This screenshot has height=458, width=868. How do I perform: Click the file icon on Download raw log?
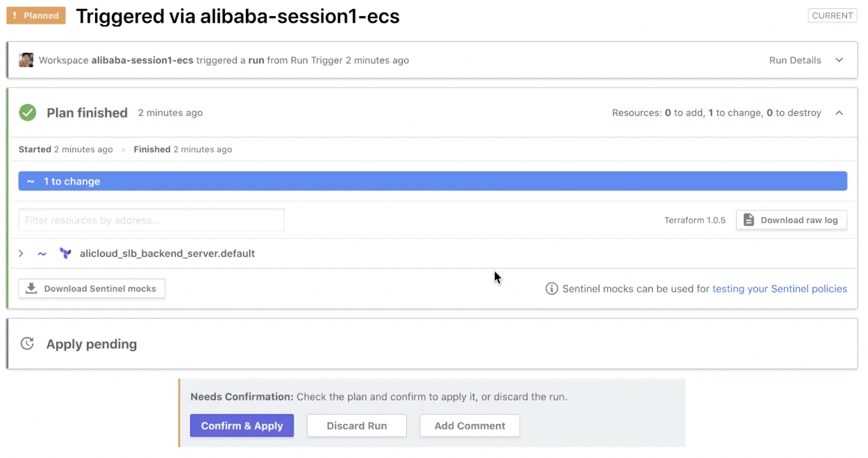point(749,219)
